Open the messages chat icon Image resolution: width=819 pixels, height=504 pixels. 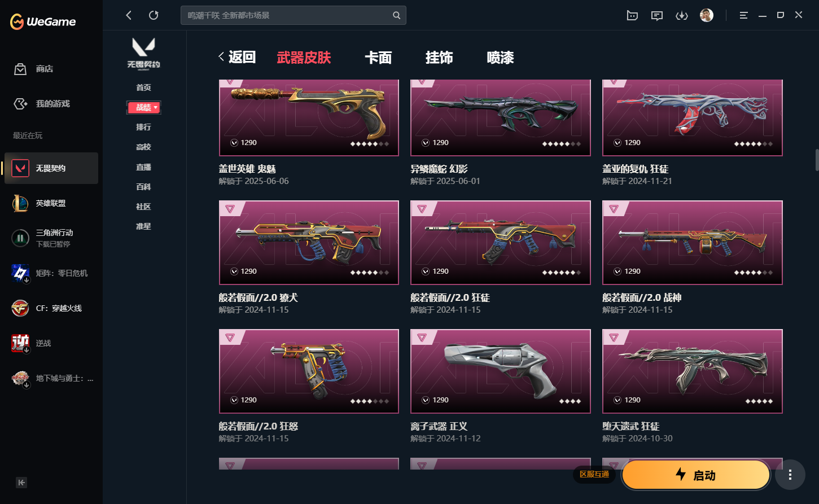(x=657, y=15)
